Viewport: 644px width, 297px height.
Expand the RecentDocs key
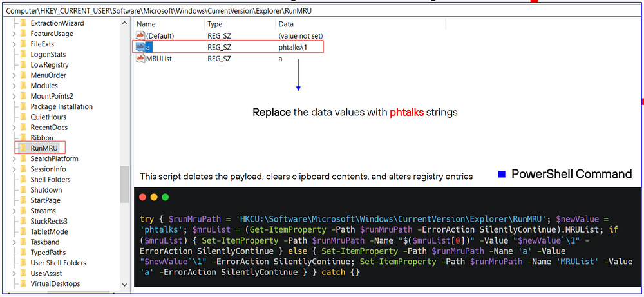click(14, 128)
